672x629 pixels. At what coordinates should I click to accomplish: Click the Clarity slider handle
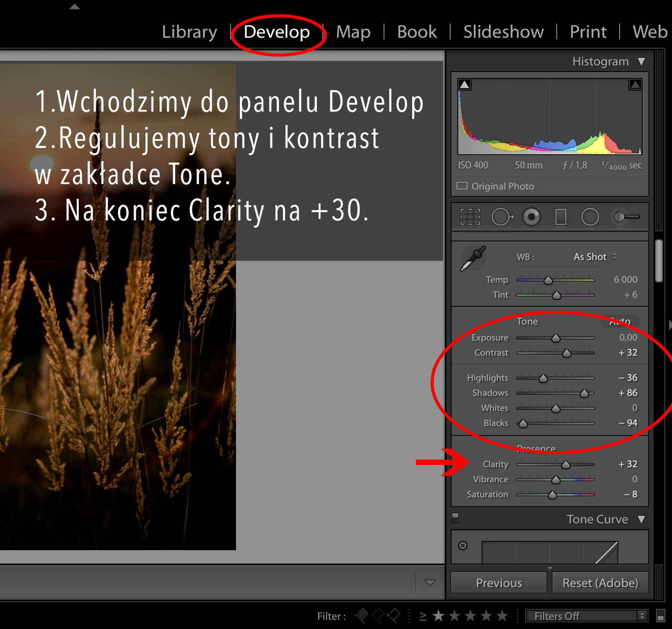tap(566, 465)
